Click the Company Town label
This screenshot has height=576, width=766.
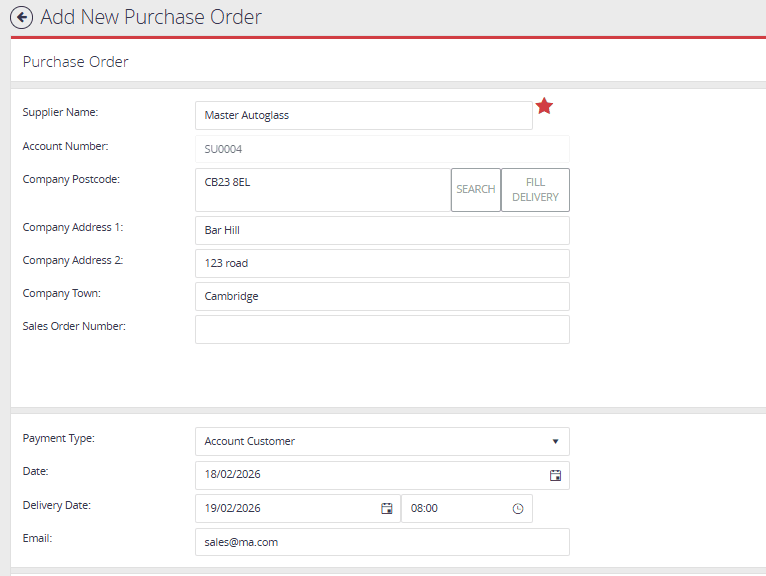62,294
